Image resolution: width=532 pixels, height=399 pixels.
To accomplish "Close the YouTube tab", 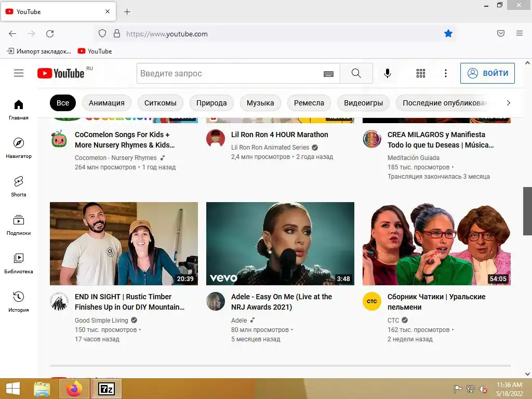I will [x=108, y=11].
